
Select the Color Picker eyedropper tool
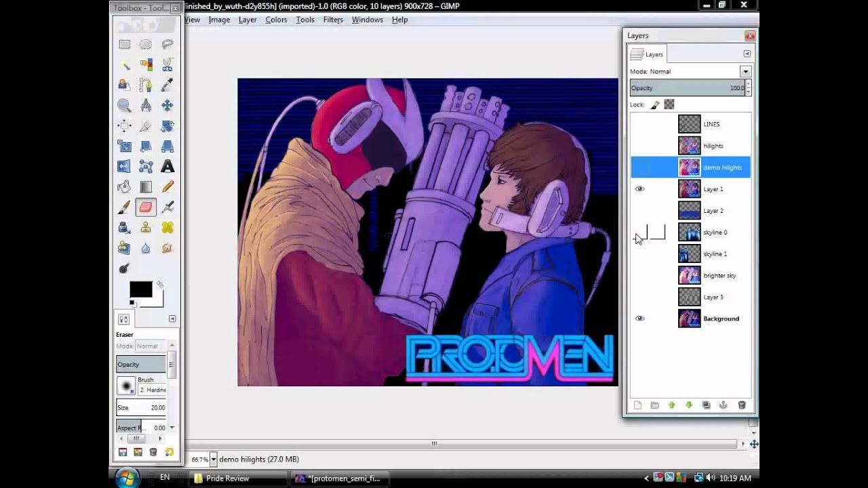167,85
